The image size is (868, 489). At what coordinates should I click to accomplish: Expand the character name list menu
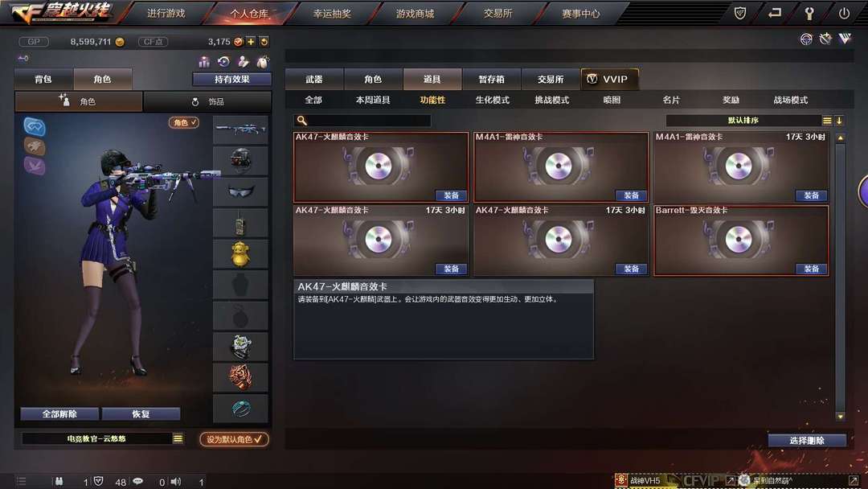click(178, 438)
